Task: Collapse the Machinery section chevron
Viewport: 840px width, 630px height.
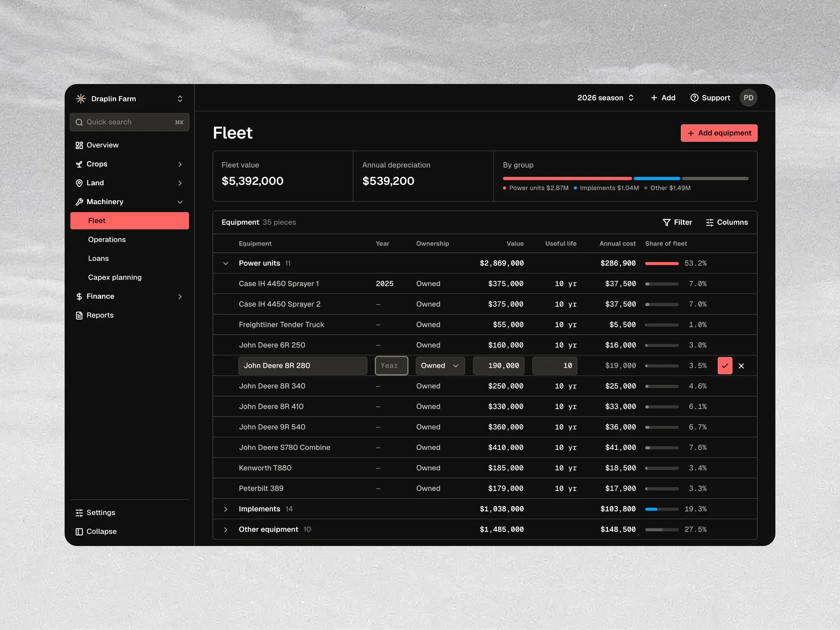Action: (180, 202)
